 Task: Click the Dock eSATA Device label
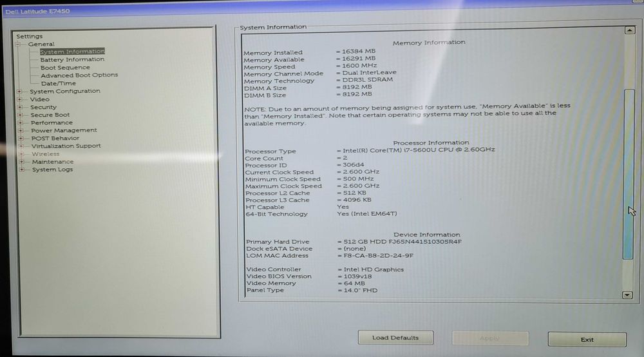click(279, 249)
